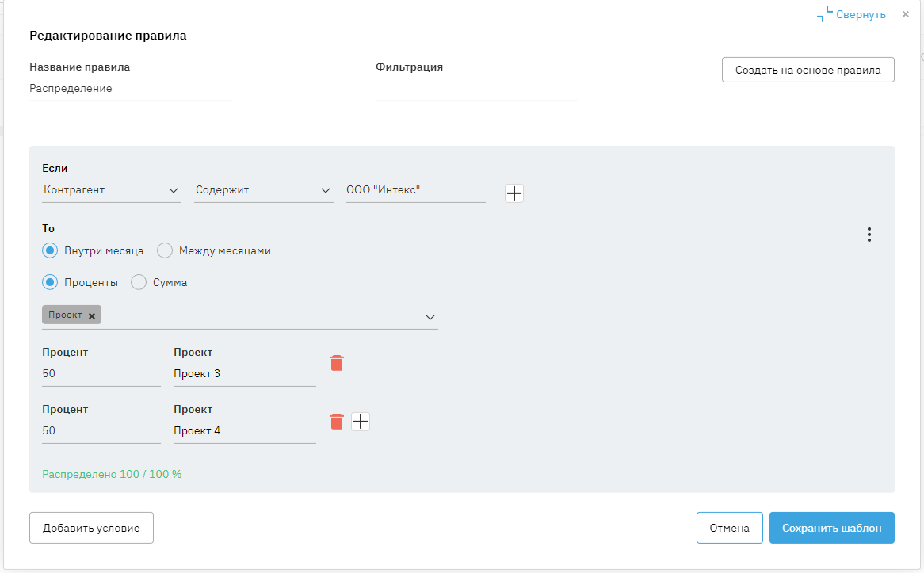Viewport: 924px width, 573px height.
Task: Delete the Проект 3 distribution row
Action: pyautogui.click(x=337, y=363)
